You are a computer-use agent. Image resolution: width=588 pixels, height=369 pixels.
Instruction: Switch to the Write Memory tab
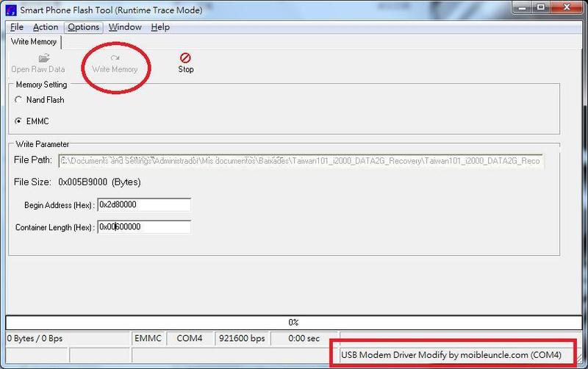(x=34, y=42)
